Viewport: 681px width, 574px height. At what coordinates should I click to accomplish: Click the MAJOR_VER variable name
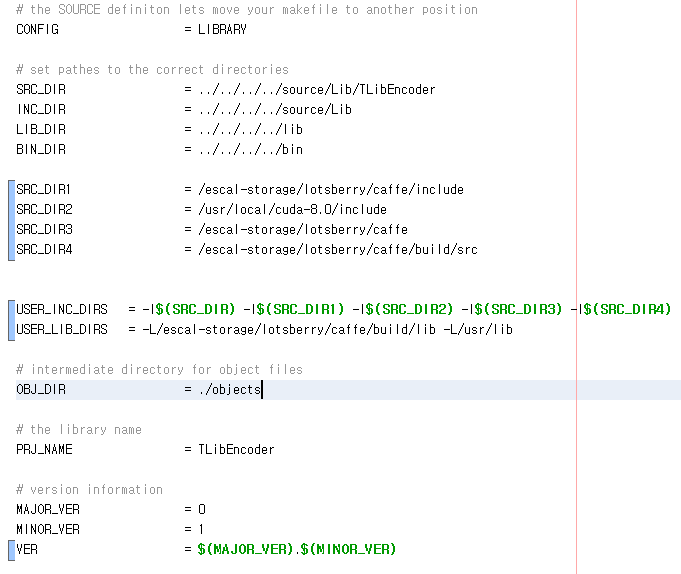coord(48,509)
